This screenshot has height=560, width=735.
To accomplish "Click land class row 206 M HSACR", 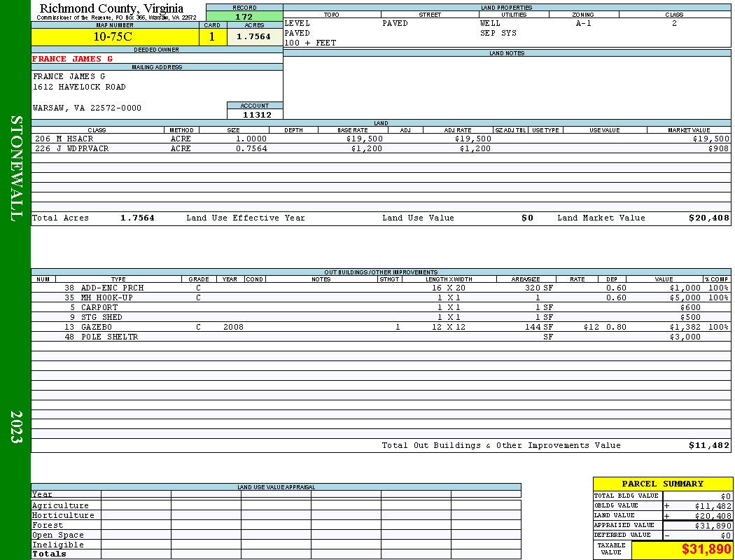I will (381, 139).
